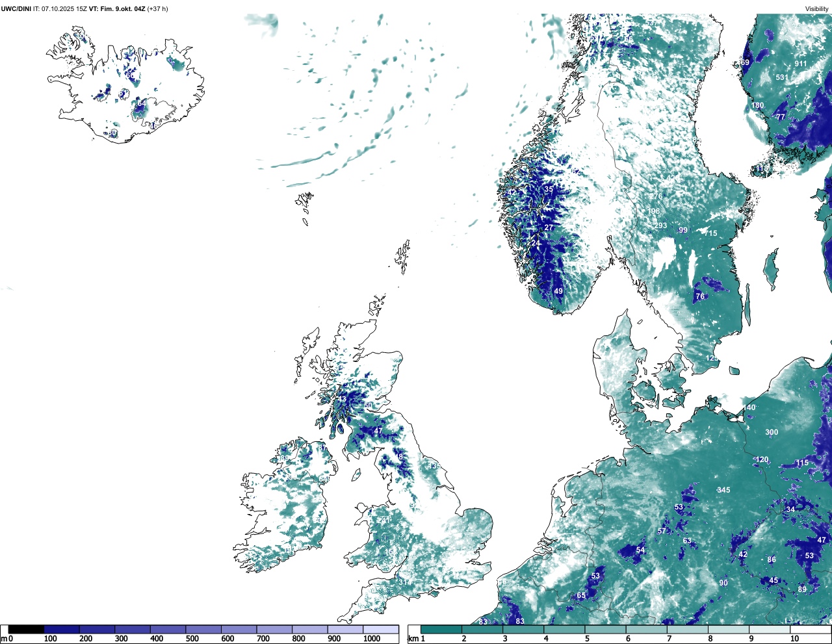
Task: Click the '34' visibility value
Action: tap(790, 509)
